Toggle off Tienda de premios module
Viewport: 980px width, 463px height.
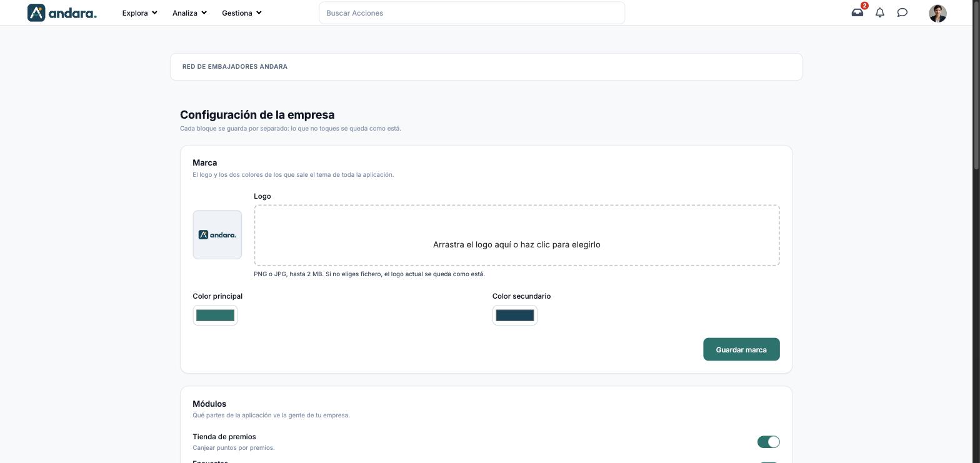tap(768, 442)
